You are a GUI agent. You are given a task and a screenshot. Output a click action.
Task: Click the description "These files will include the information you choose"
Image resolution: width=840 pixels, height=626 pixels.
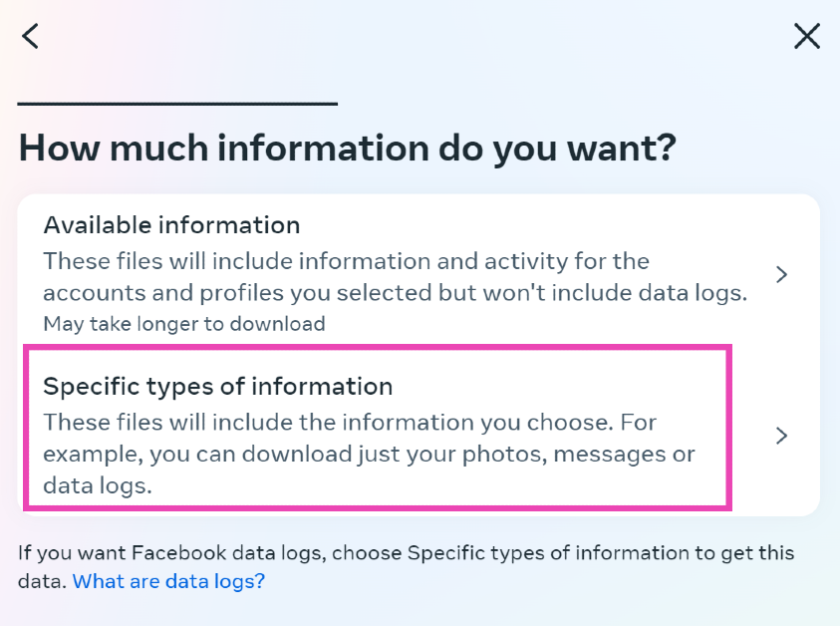329,422
